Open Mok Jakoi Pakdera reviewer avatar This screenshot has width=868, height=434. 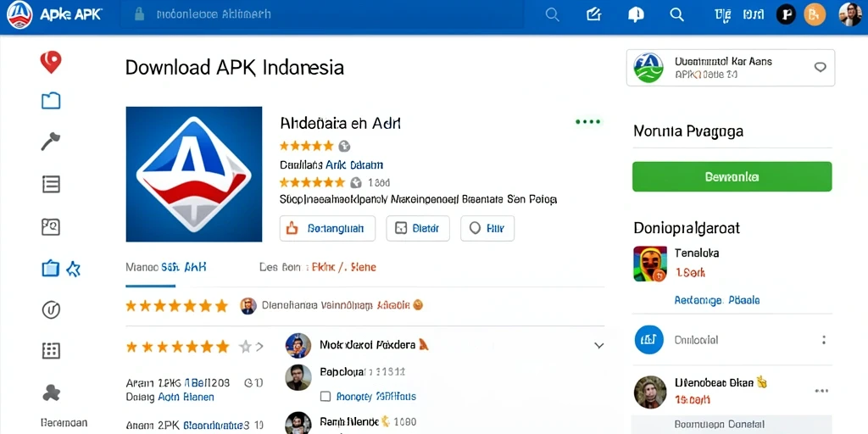tap(298, 346)
